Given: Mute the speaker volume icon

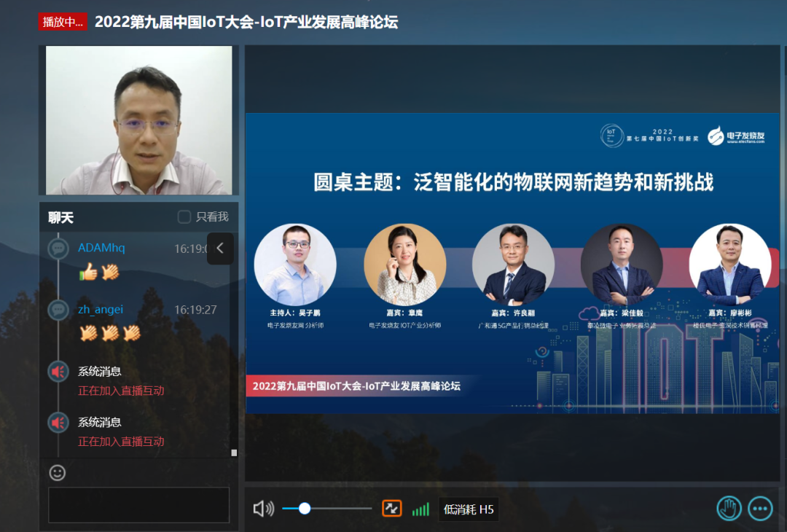Looking at the screenshot, I should click(263, 509).
